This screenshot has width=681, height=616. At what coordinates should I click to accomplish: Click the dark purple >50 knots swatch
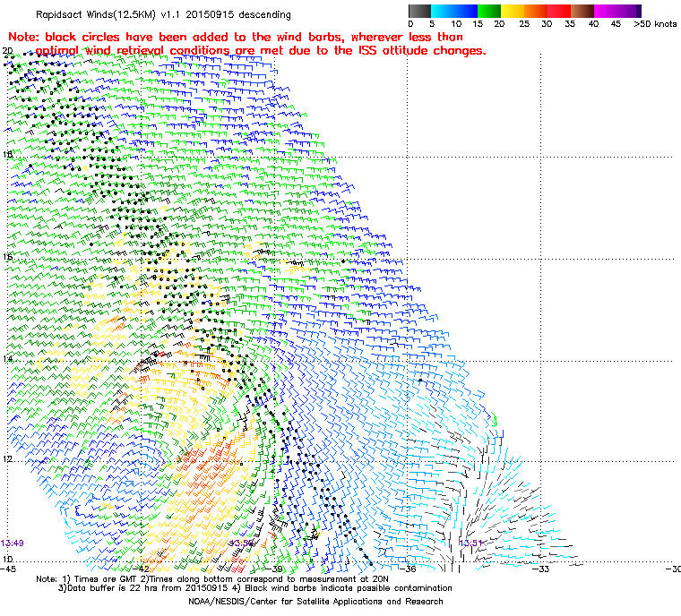[639, 11]
